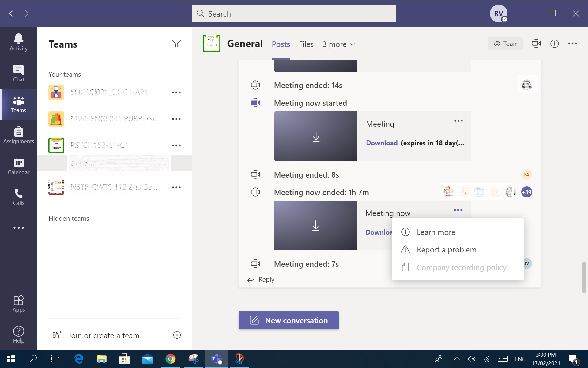Open the Assignments section
This screenshot has width=588, height=368.
(x=18, y=135)
